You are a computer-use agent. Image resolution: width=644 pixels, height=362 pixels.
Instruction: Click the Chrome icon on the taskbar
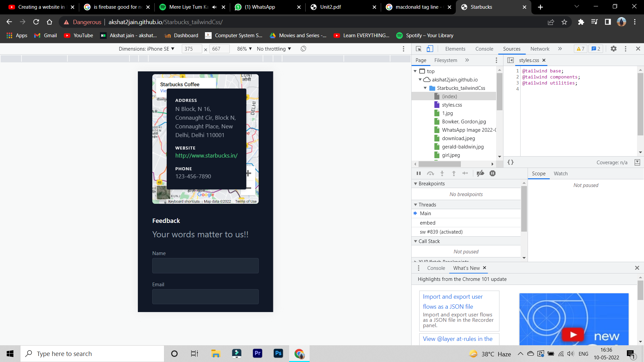click(299, 353)
